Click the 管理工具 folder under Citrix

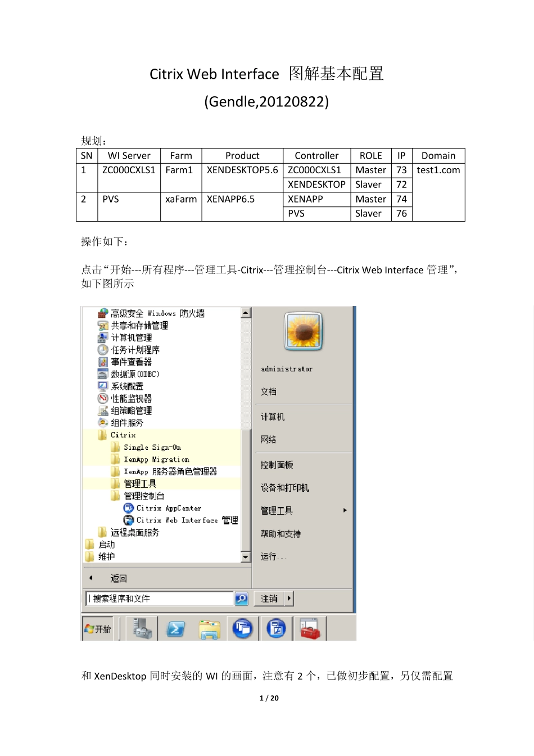[115, 484]
